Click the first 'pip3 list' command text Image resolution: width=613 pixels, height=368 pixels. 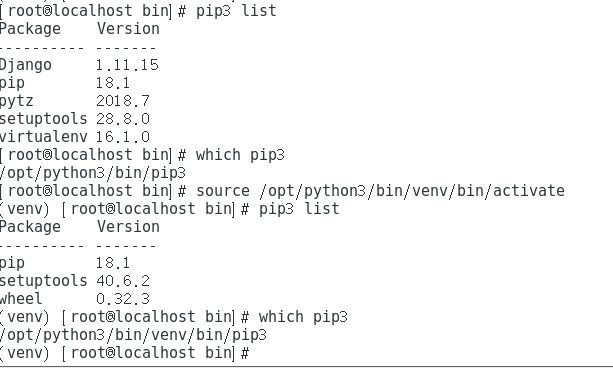coord(236,11)
